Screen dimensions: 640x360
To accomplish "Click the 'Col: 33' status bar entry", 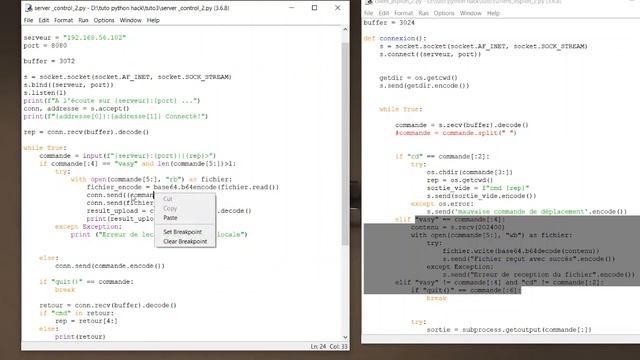I will (338, 347).
